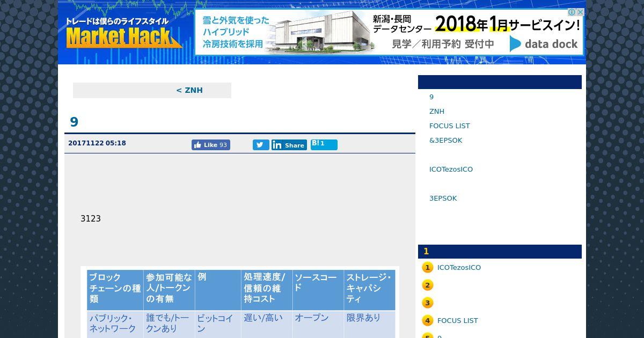Click the rank 1 badge

point(427,268)
